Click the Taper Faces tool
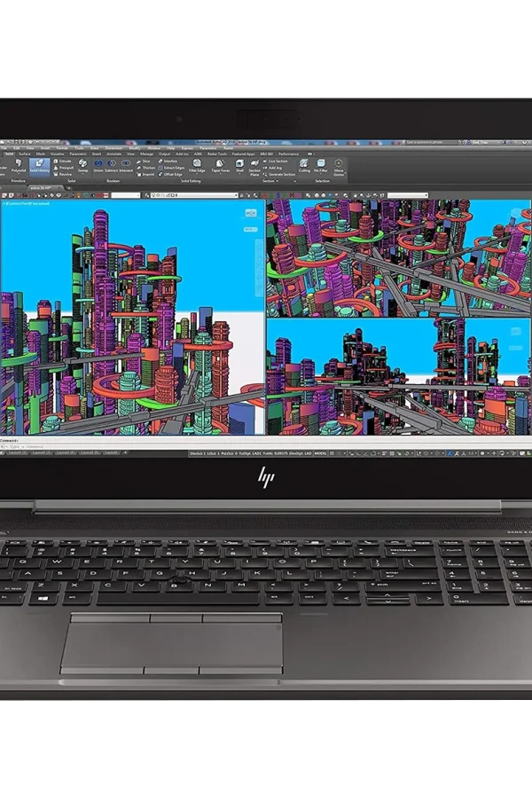The image size is (532, 810). click(221, 166)
